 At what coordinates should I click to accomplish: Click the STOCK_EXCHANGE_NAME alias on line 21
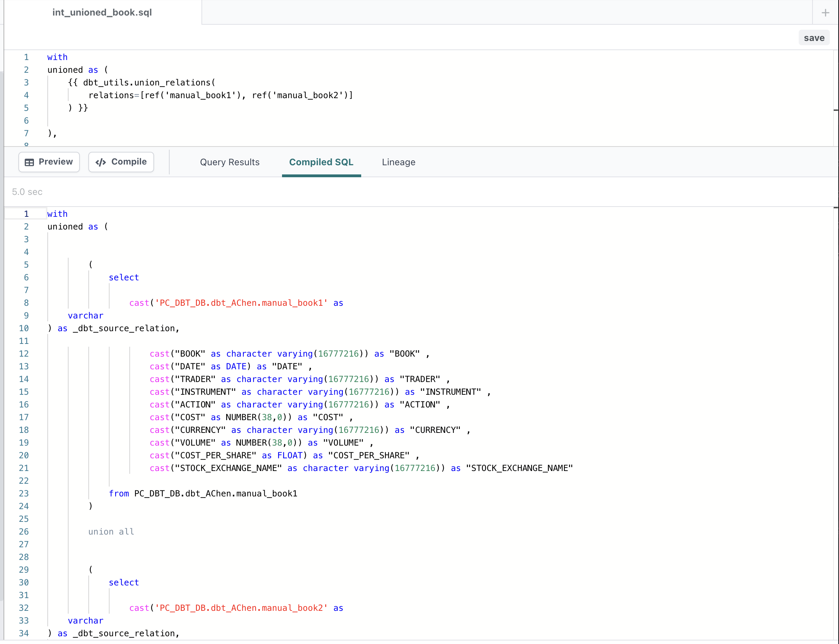click(519, 468)
